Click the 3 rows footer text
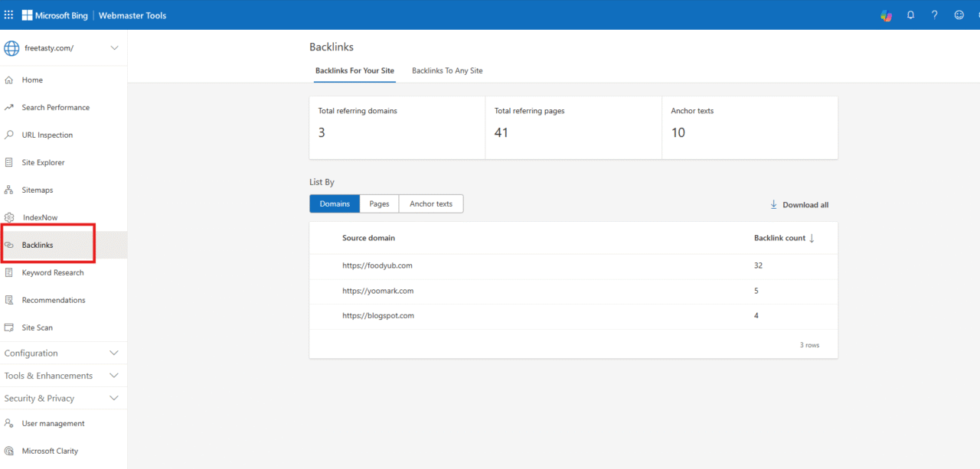 pyautogui.click(x=809, y=345)
